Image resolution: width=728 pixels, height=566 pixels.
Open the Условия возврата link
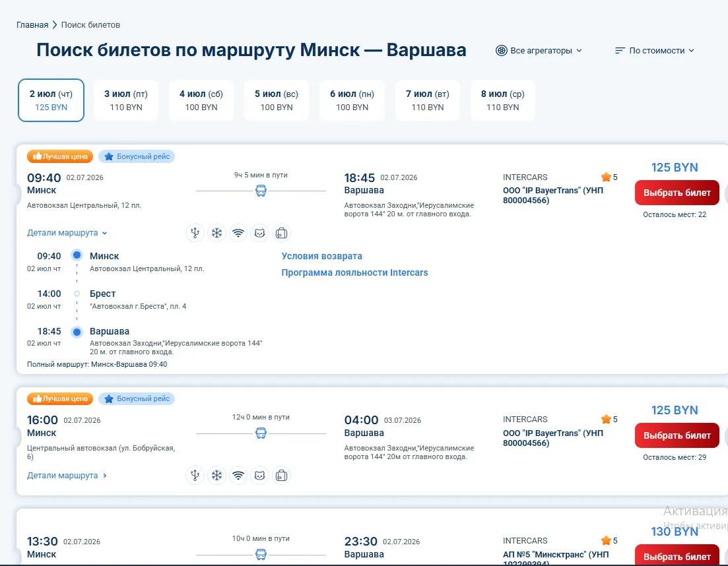[321, 256]
